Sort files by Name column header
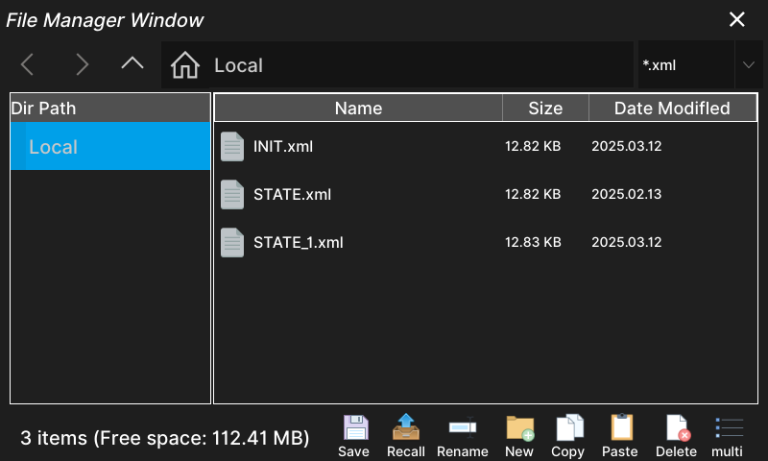This screenshot has height=461, width=768. [x=358, y=108]
